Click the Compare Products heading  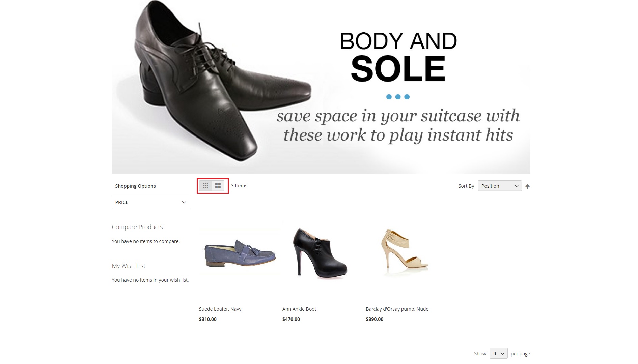[x=137, y=227]
